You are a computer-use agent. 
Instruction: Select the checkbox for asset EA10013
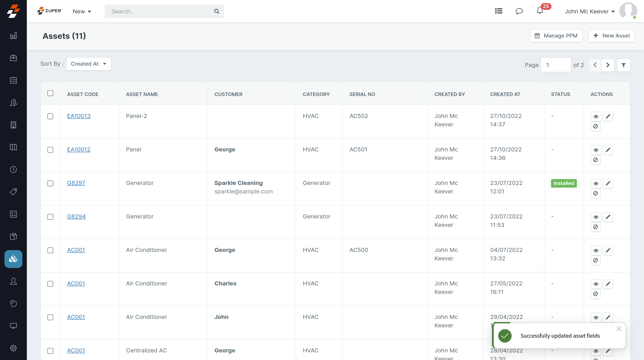tap(50, 116)
